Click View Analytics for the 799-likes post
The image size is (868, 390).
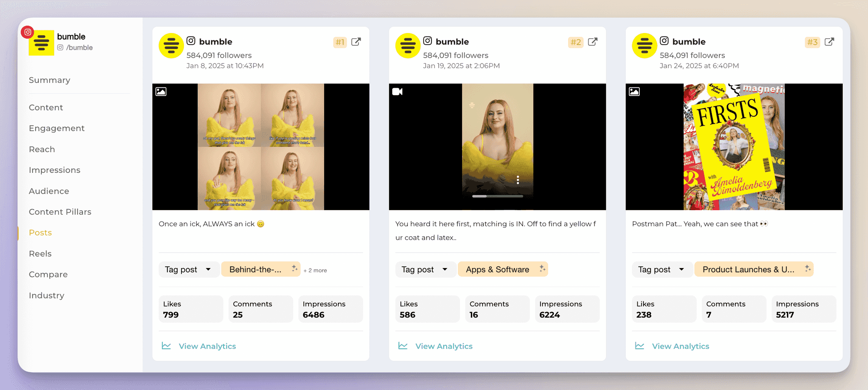coord(207,346)
